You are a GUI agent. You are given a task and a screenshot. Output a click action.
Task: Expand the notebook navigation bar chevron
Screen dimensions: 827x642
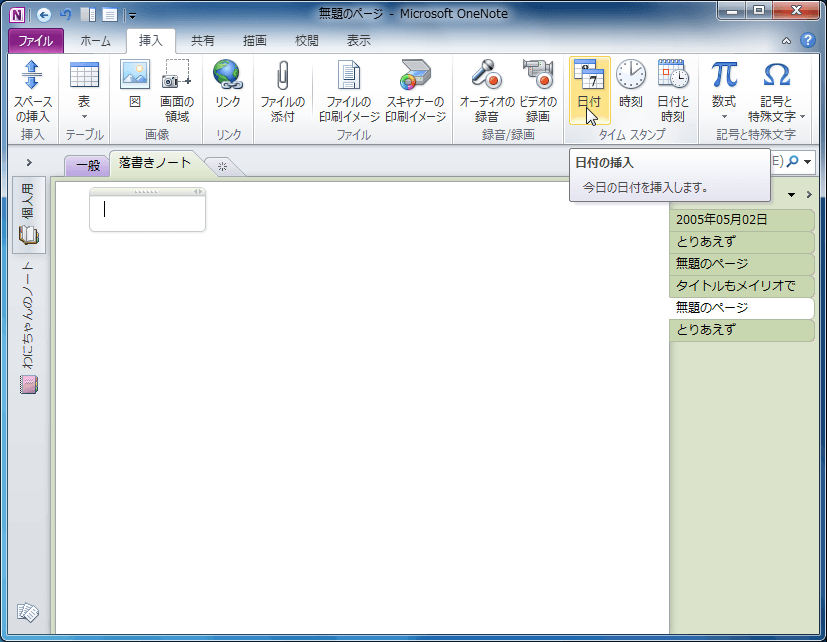[29, 163]
